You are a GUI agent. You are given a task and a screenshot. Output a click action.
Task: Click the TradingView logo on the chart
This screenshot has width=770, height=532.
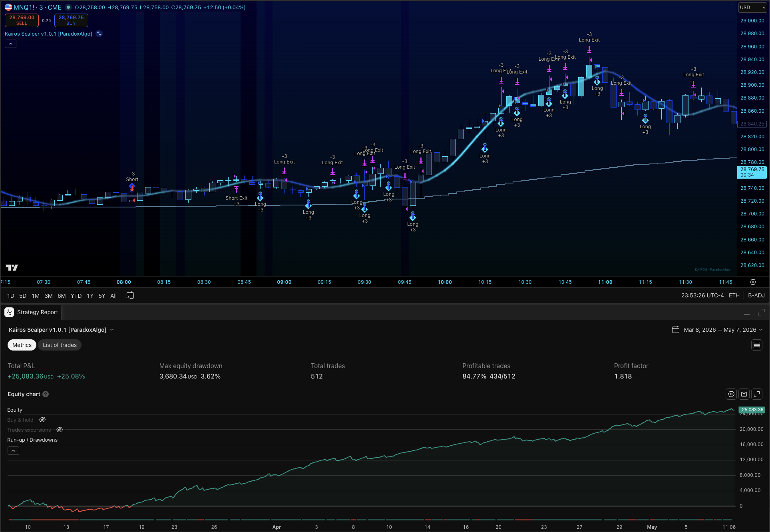pyautogui.click(x=12, y=267)
